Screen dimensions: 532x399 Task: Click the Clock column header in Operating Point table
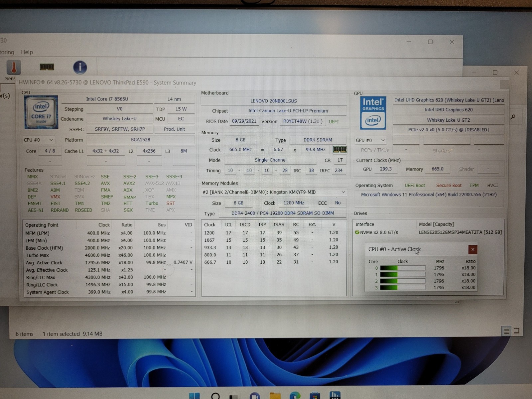click(x=104, y=225)
